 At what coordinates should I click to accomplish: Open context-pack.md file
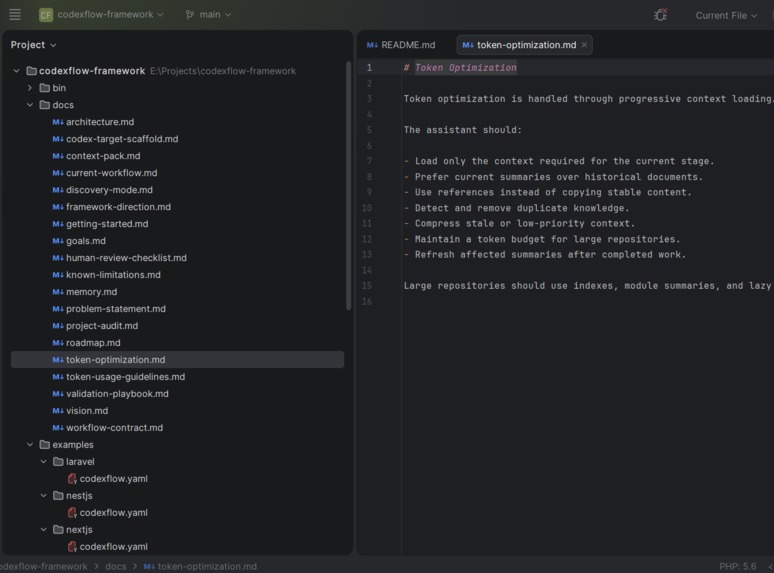click(103, 156)
